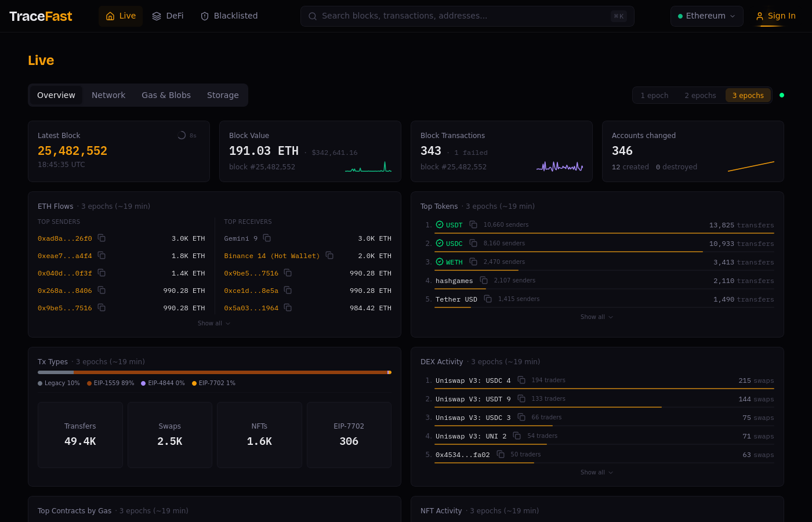812x522 pixels.
Task: Expand Show all in ETH Flows
Action: 214,324
